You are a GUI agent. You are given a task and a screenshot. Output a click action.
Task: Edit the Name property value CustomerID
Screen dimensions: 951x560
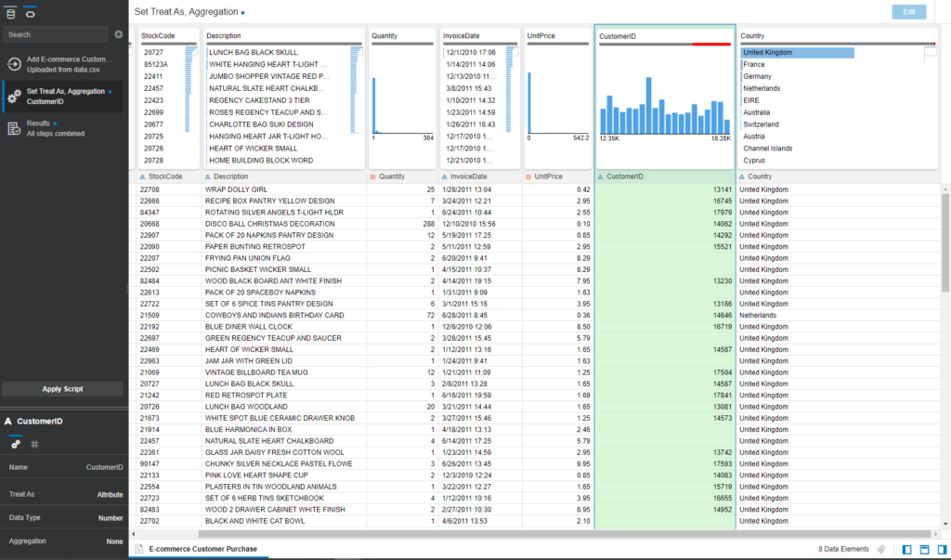click(x=104, y=467)
